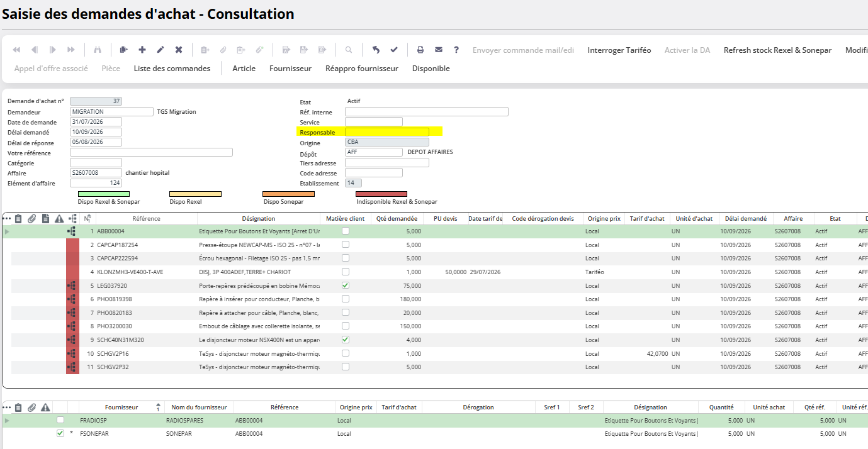Click the plus icon to add a record

pos(142,50)
